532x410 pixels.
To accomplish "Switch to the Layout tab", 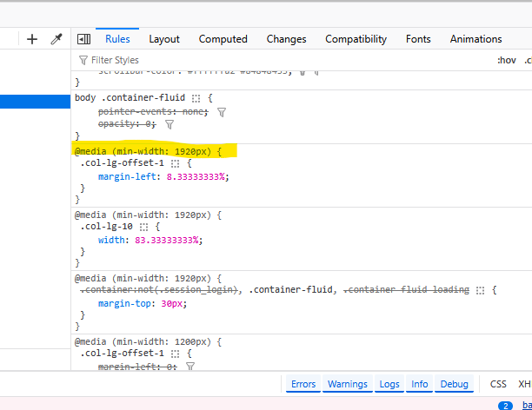I will (x=164, y=39).
